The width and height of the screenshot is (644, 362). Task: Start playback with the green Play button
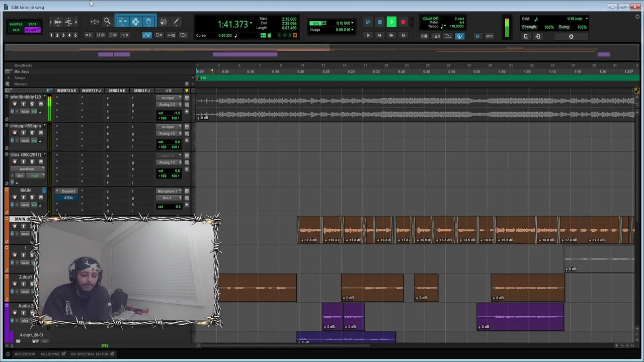pos(391,22)
